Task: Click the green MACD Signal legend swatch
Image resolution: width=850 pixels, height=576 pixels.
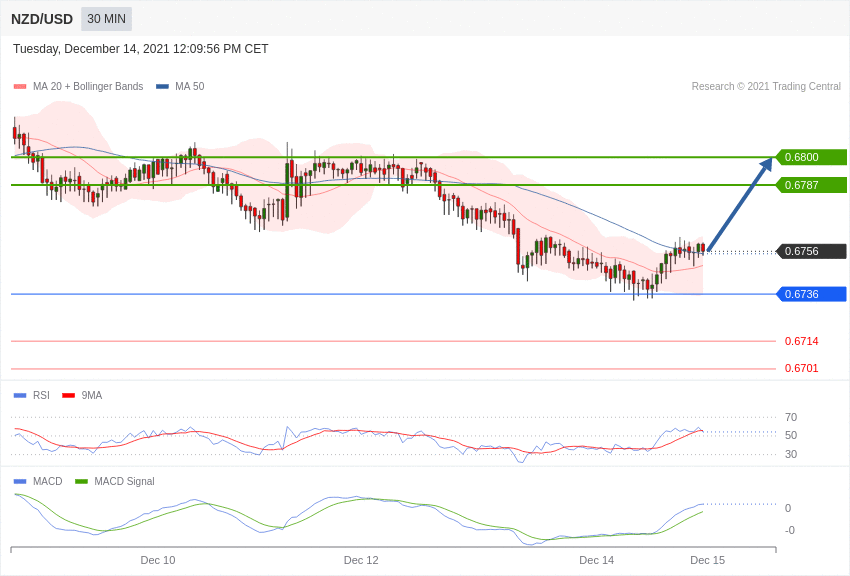Action: click(81, 481)
